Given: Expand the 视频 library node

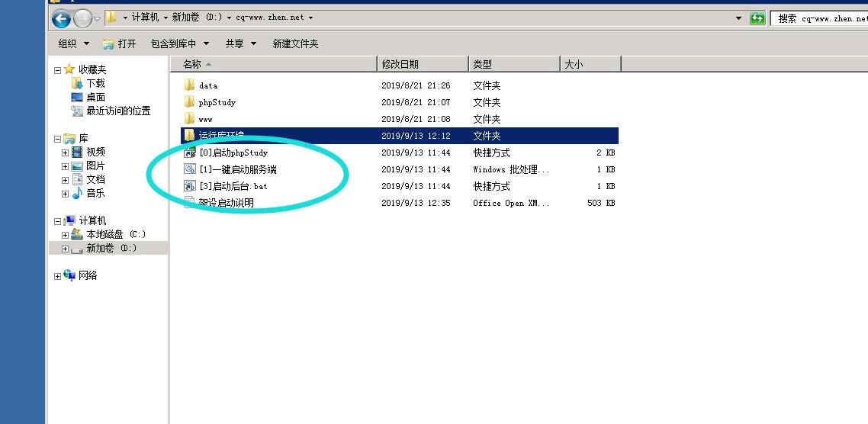Looking at the screenshot, I should click(66, 153).
